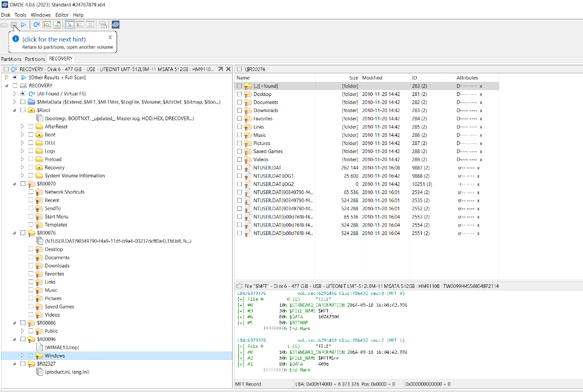Check the box for NTUSER.DAT.LOG1 file
This screenshot has height=392, width=583.
click(239, 176)
